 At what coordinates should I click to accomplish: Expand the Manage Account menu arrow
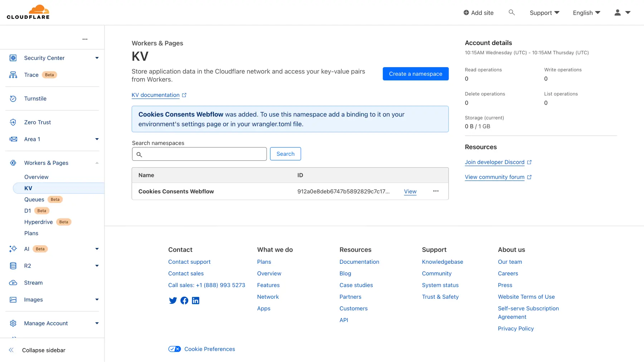(x=97, y=323)
